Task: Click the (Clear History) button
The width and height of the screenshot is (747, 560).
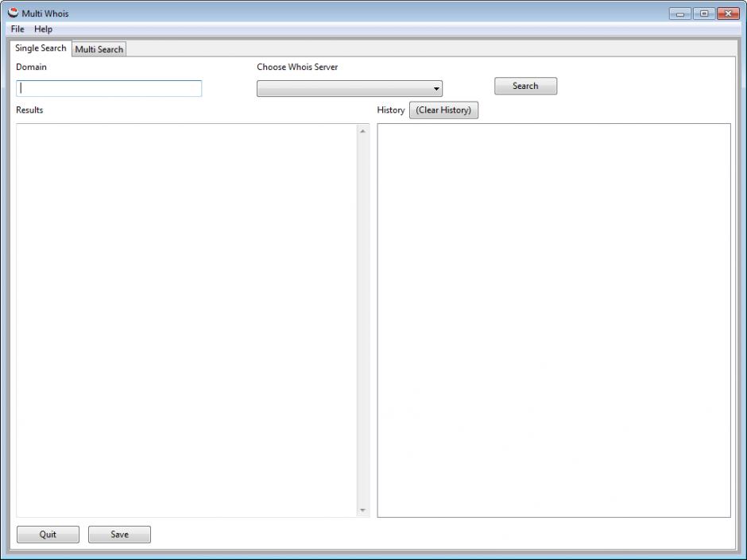Action: [443, 110]
